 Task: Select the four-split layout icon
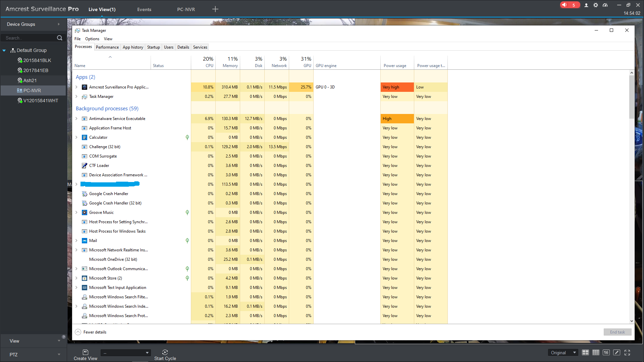pos(585,353)
